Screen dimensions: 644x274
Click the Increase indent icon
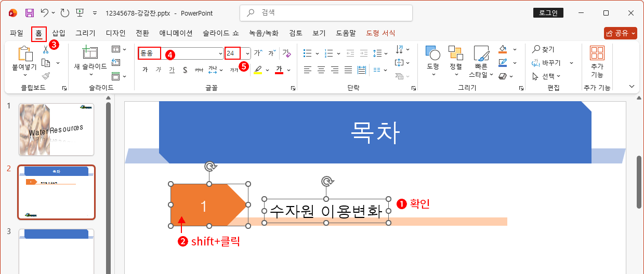[x=363, y=53]
